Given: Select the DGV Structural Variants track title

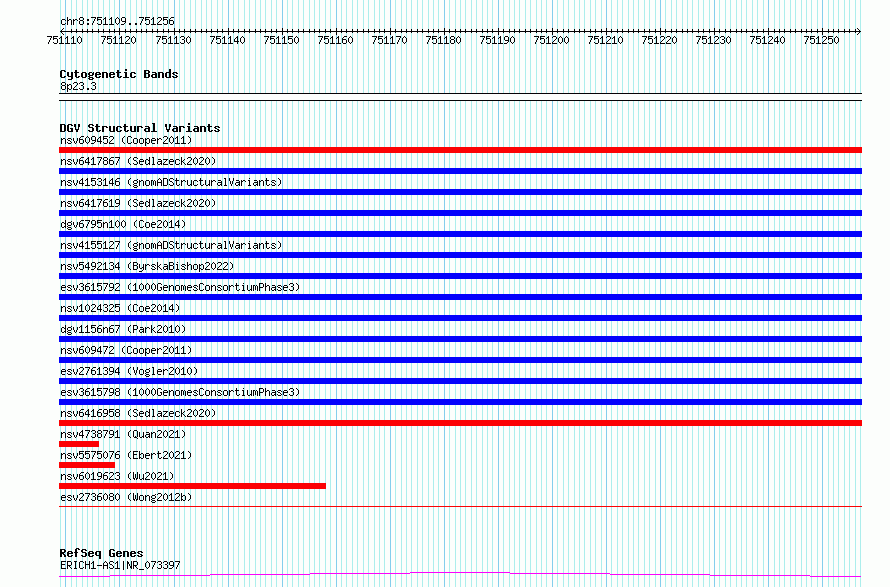Looking at the screenshot, I should point(140,128).
